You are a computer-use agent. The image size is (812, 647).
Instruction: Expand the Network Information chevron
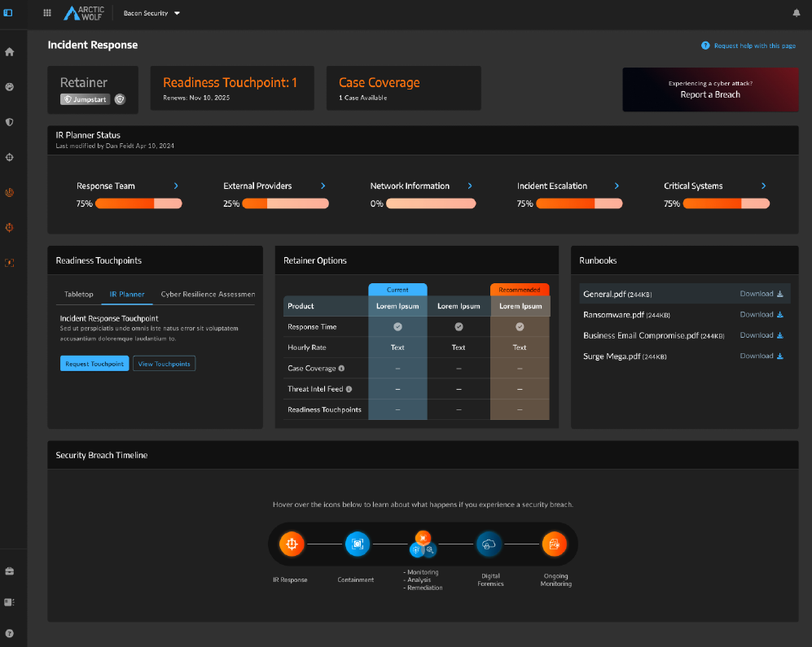[x=470, y=186]
